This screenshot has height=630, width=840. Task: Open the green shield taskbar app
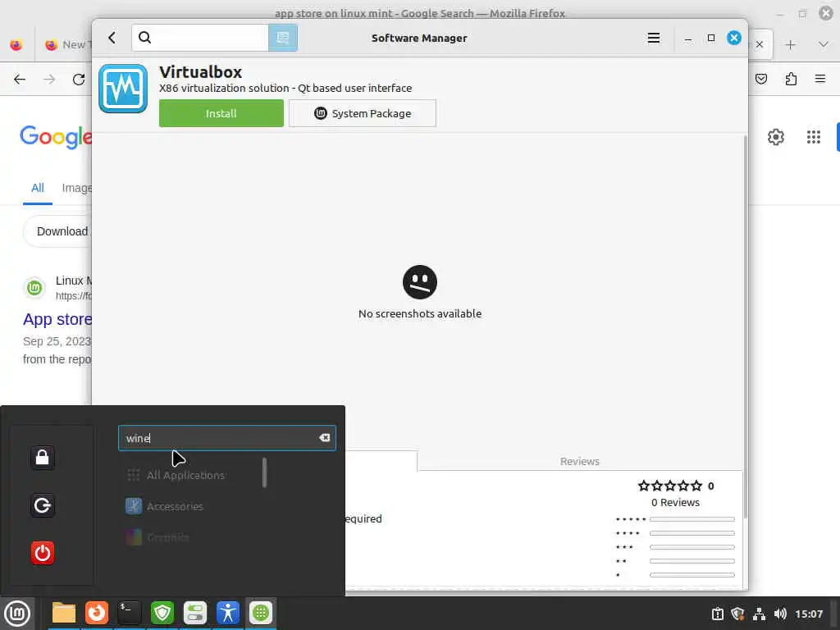tap(162, 613)
